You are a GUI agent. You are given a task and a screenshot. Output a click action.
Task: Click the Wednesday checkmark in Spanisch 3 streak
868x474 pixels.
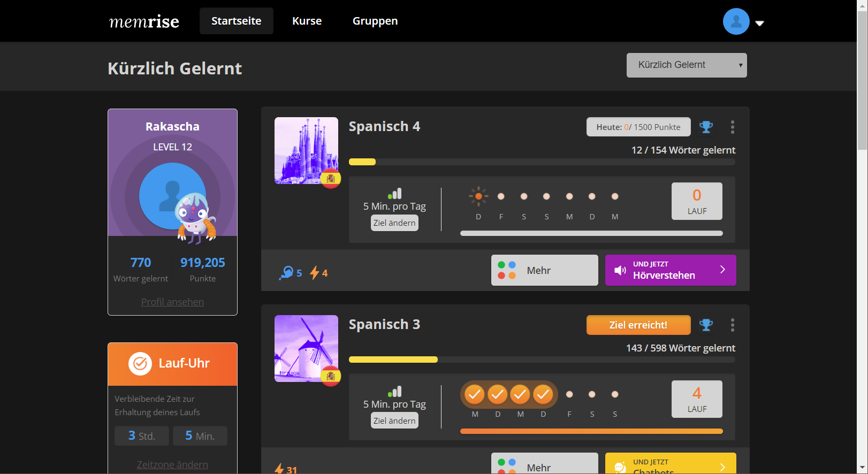(x=520, y=395)
